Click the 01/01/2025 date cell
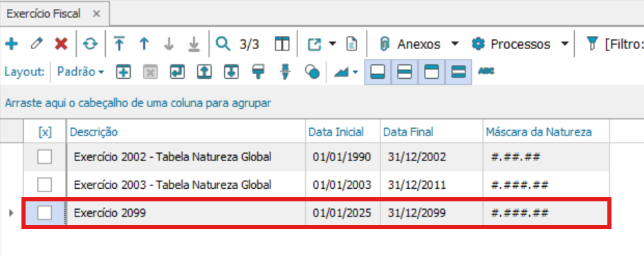 (343, 213)
